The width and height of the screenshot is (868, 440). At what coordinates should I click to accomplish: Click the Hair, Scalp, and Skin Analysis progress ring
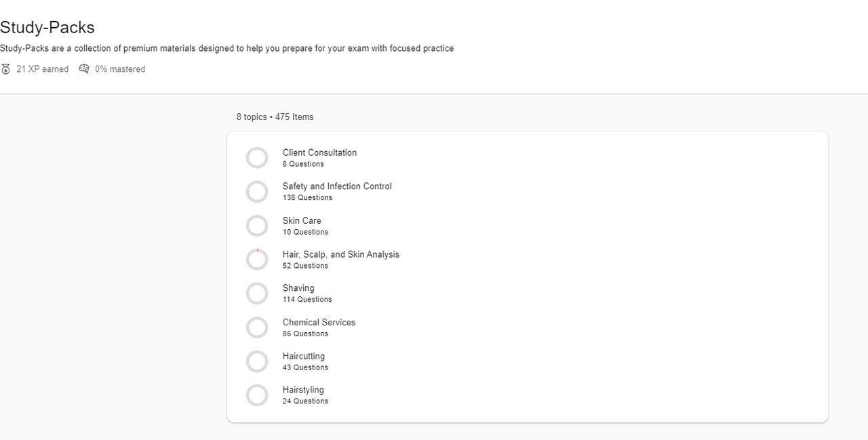pyautogui.click(x=257, y=260)
